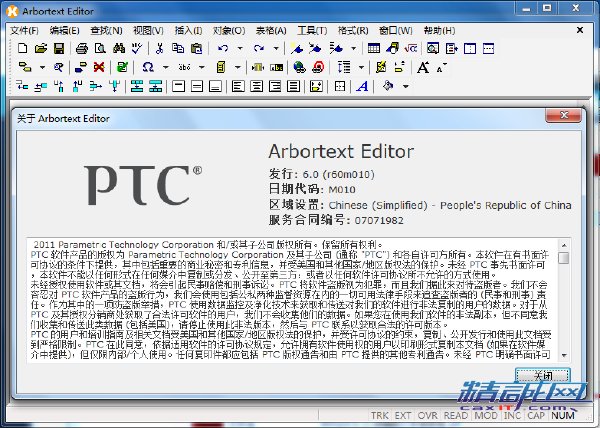Open Print Preview from the toolbar
The width and height of the screenshot is (600, 428).
(100, 48)
